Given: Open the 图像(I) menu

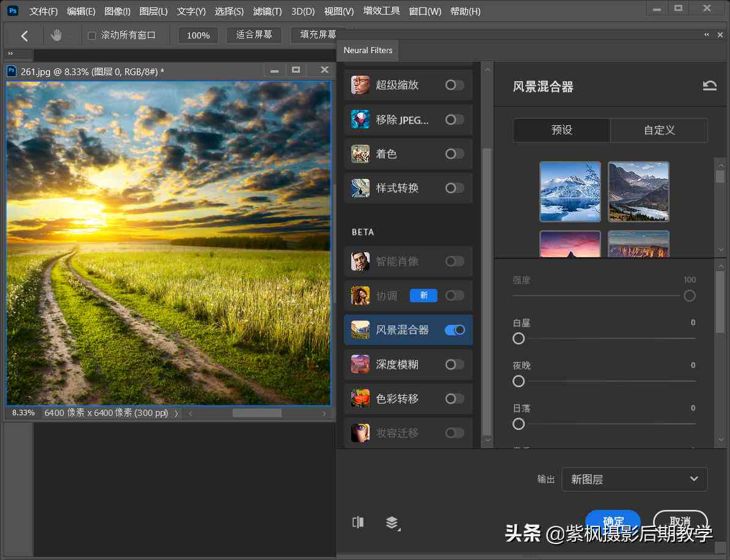Looking at the screenshot, I should [x=117, y=11].
